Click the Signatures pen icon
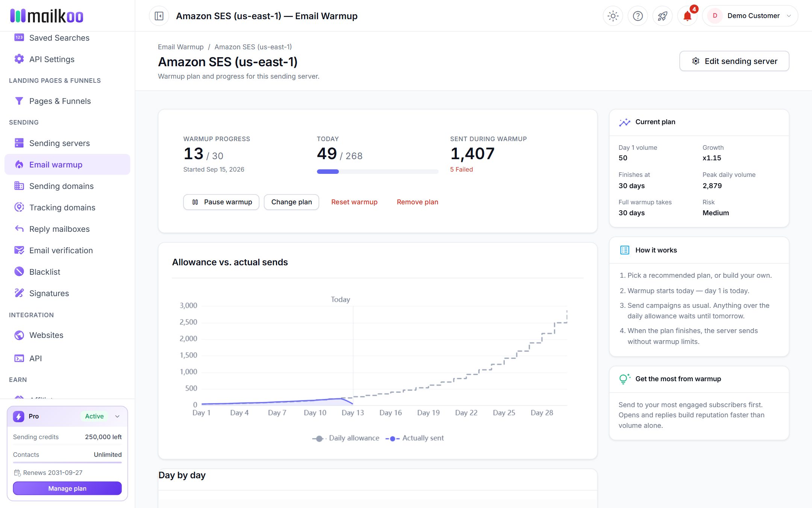The image size is (812, 508). pyautogui.click(x=19, y=293)
